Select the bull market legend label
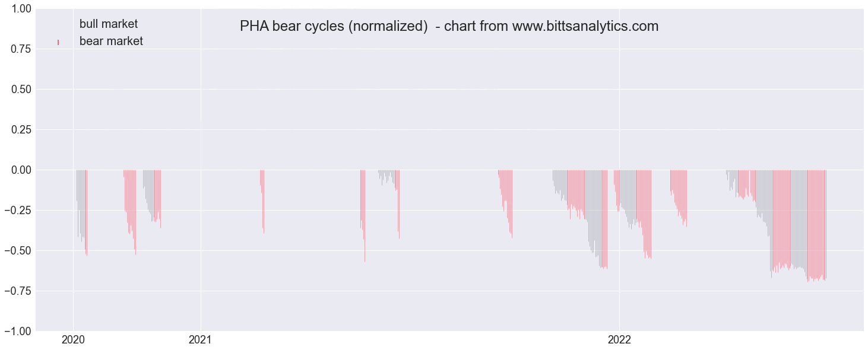 click(109, 24)
